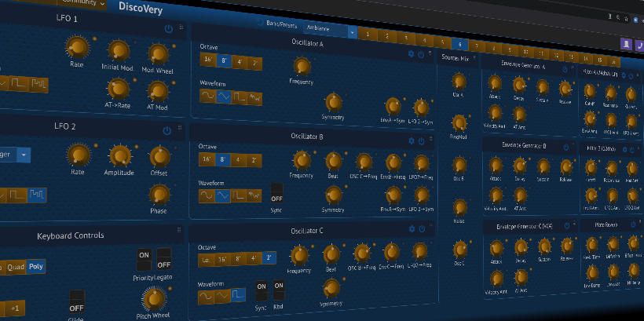The height and width of the screenshot is (321, 644).
Task: Select preset slot 2
Action: (387, 36)
